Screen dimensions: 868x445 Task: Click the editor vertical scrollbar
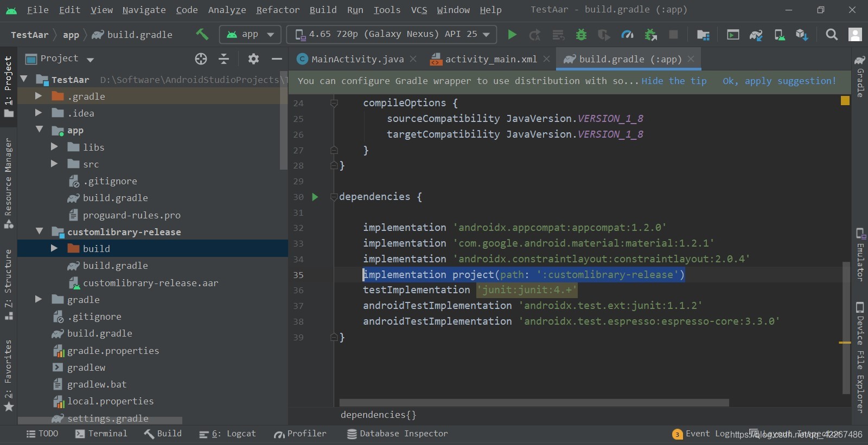pyautogui.click(x=846, y=327)
